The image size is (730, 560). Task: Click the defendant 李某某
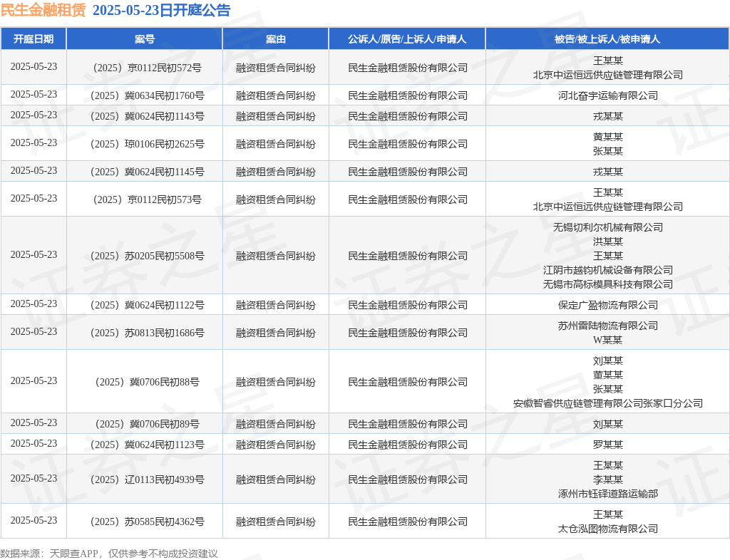(x=608, y=479)
